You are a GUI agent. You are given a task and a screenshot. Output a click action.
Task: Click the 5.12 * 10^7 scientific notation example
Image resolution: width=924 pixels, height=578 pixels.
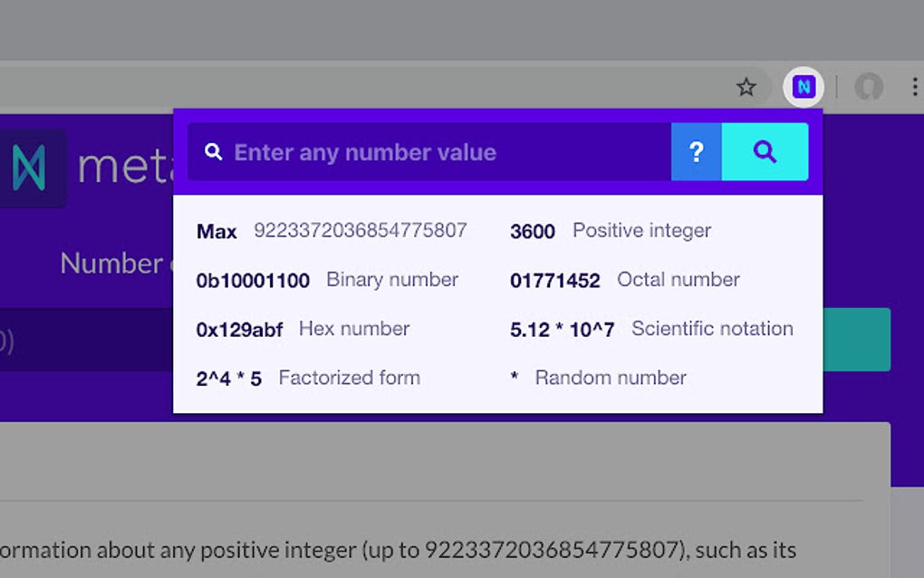click(560, 329)
